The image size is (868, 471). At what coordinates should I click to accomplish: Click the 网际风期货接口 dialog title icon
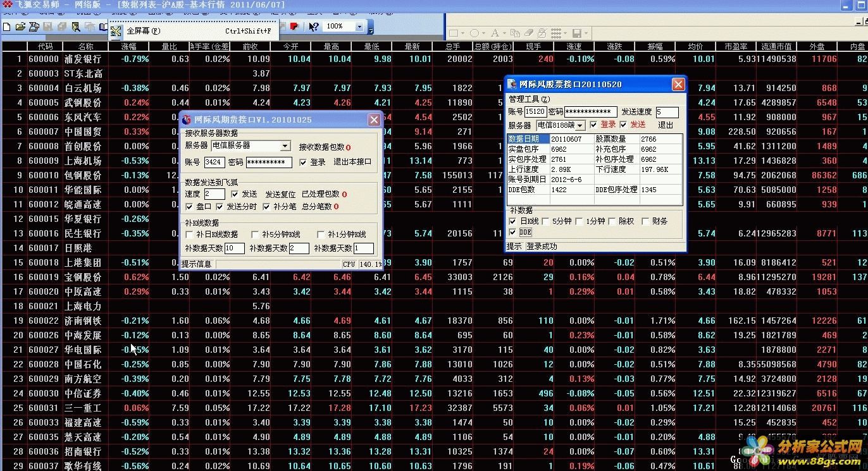tap(187, 119)
